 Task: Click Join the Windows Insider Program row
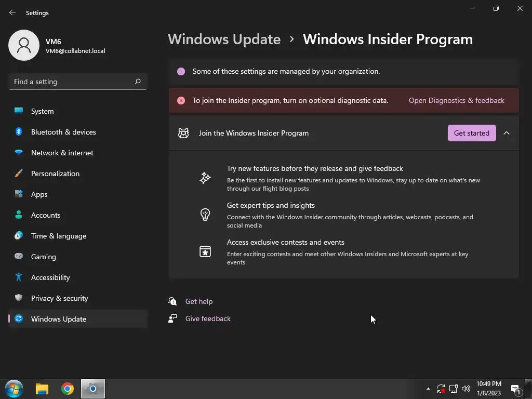(x=344, y=133)
